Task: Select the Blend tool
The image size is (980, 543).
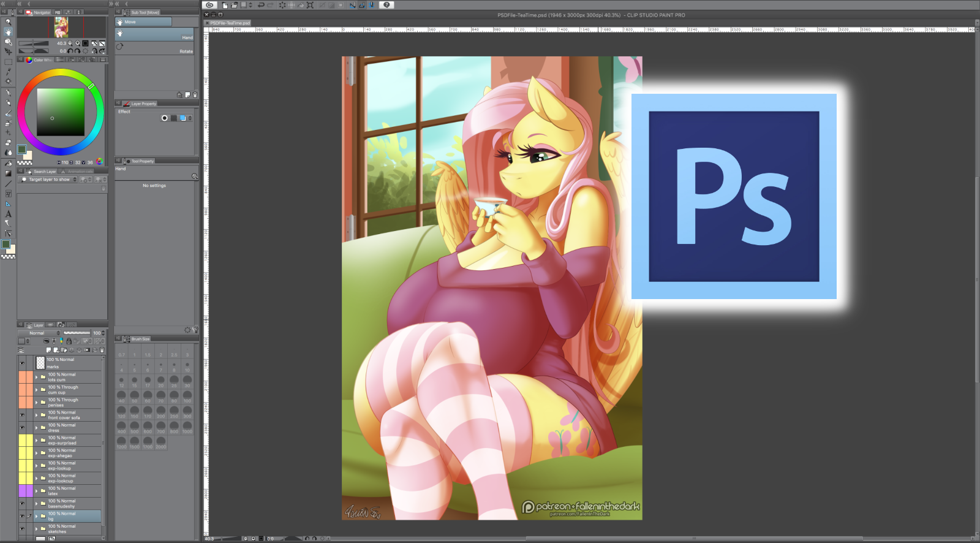Action: [x=8, y=153]
